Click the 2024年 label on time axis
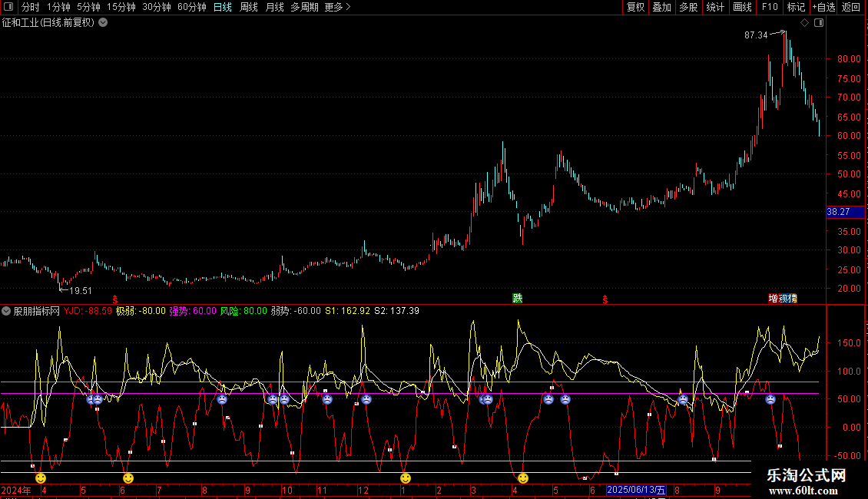 coord(16,490)
